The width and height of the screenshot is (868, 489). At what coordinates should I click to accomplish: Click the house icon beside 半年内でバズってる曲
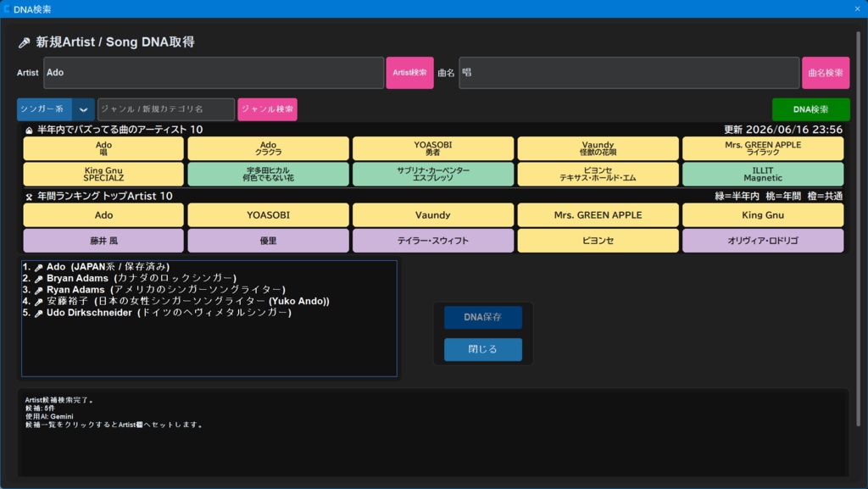pos(29,130)
